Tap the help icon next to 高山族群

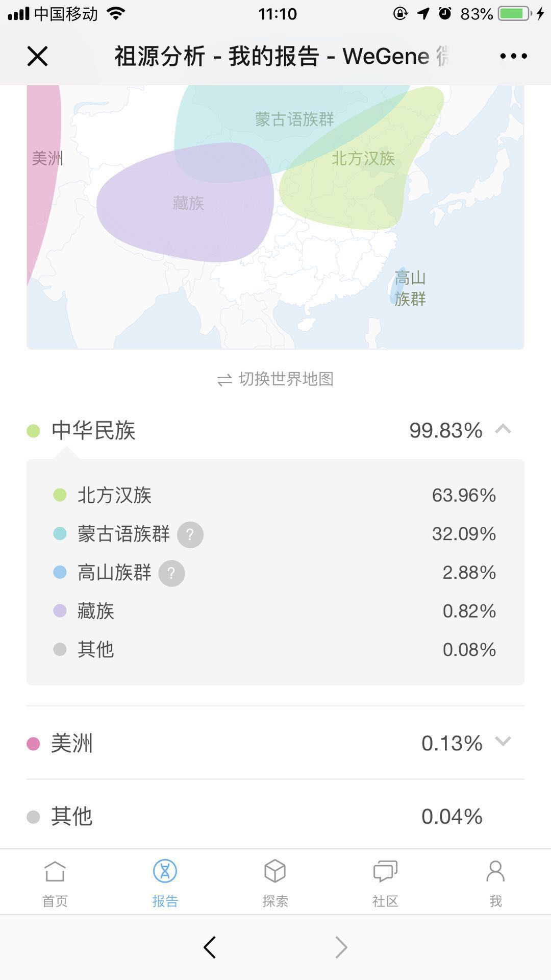171,573
